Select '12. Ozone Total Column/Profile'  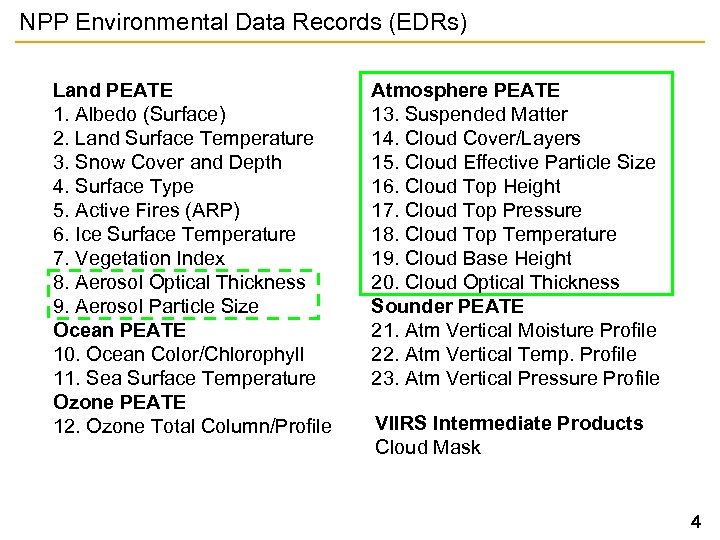coord(192,426)
